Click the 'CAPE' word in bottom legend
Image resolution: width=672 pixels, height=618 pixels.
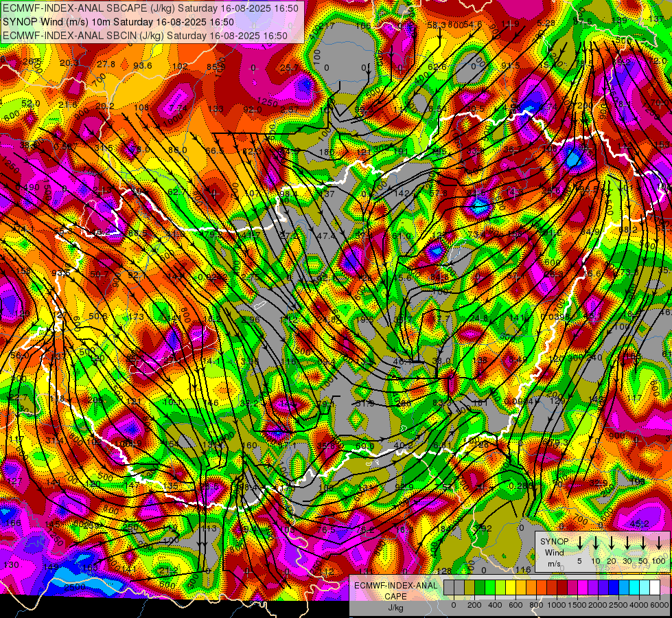pyautogui.click(x=395, y=597)
